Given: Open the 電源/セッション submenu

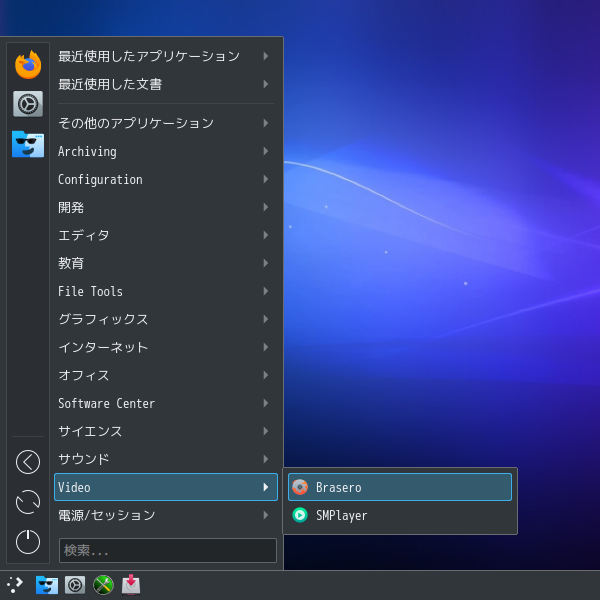Looking at the screenshot, I should point(166,515).
